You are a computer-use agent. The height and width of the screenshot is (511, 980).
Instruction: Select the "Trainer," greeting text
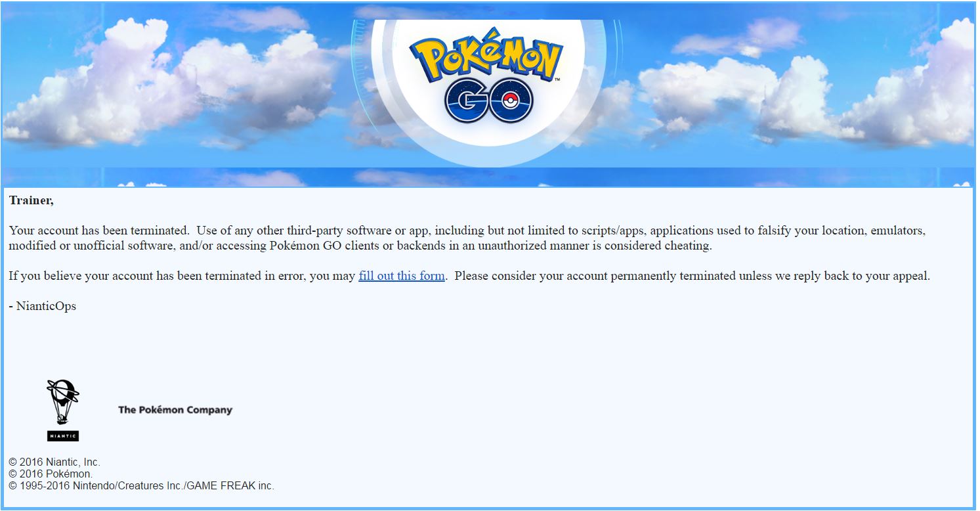(32, 201)
